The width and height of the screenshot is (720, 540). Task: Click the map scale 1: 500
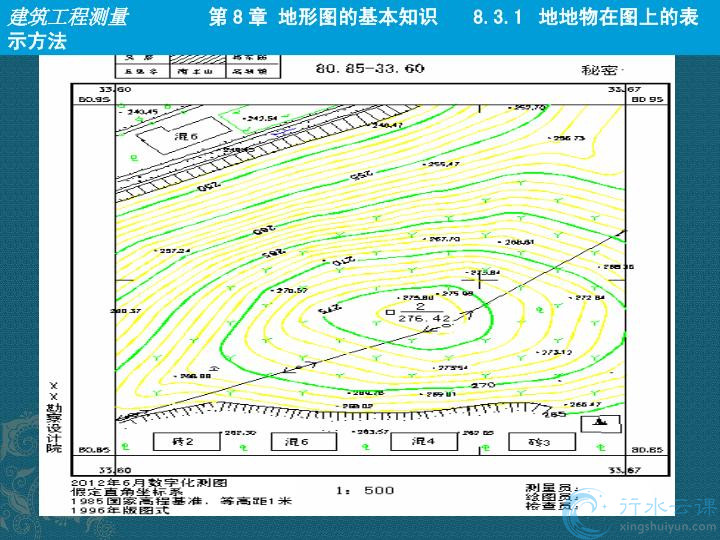(x=365, y=490)
